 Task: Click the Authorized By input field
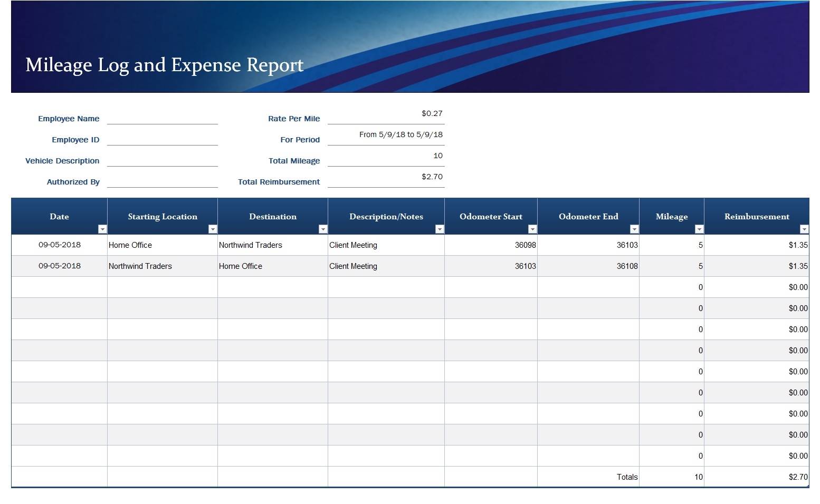162,183
